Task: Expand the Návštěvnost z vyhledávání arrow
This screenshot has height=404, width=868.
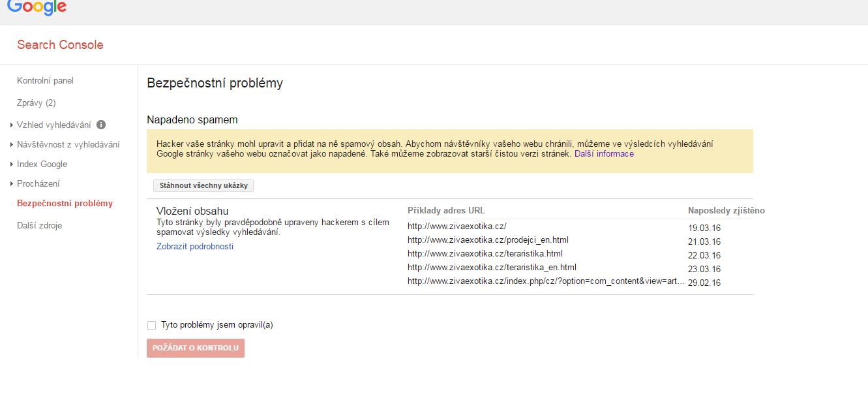Action: [12, 145]
